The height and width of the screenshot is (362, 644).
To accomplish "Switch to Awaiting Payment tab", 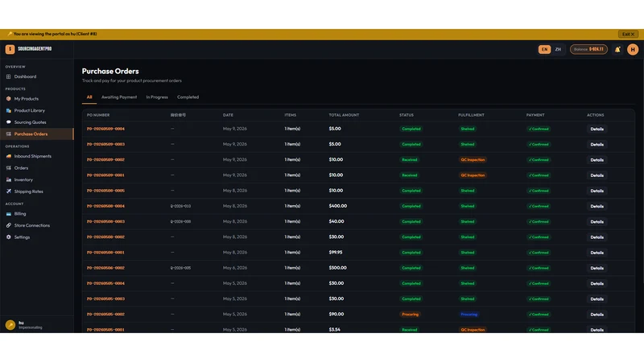I will [x=119, y=97].
